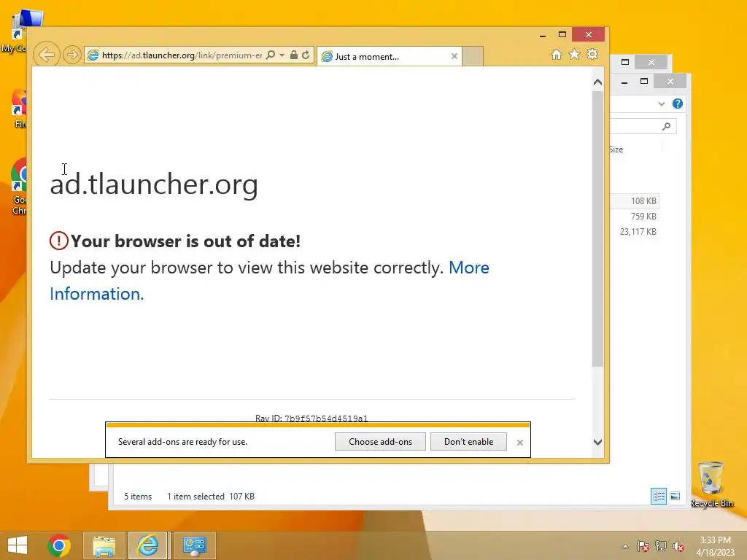Select the 23,117 KB file entry
Screen dimensions: 747x560
pyautogui.click(x=638, y=231)
